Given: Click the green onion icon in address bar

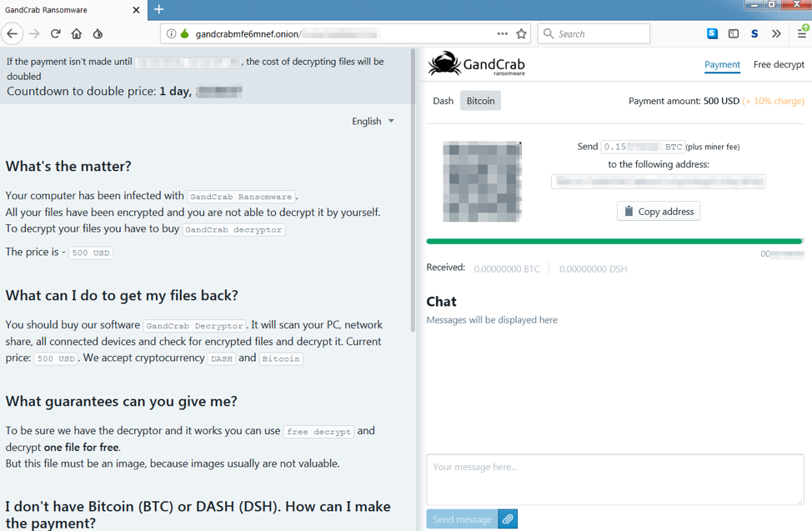Looking at the screenshot, I should (185, 34).
